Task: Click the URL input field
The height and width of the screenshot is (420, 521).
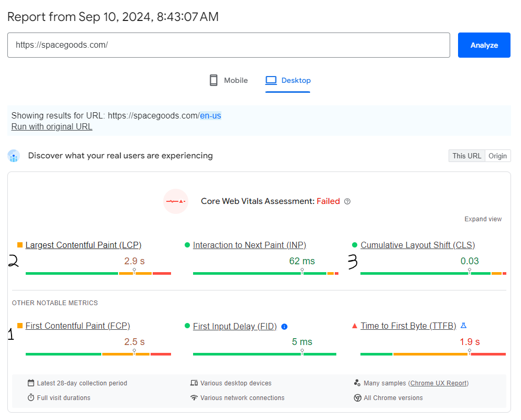Action: tap(228, 45)
